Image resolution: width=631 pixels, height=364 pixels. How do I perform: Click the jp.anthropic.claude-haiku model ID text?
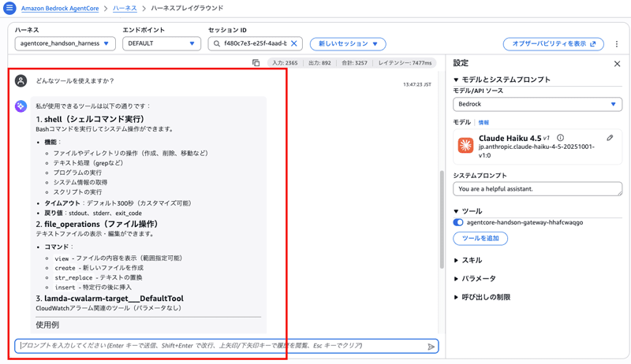tap(536, 151)
